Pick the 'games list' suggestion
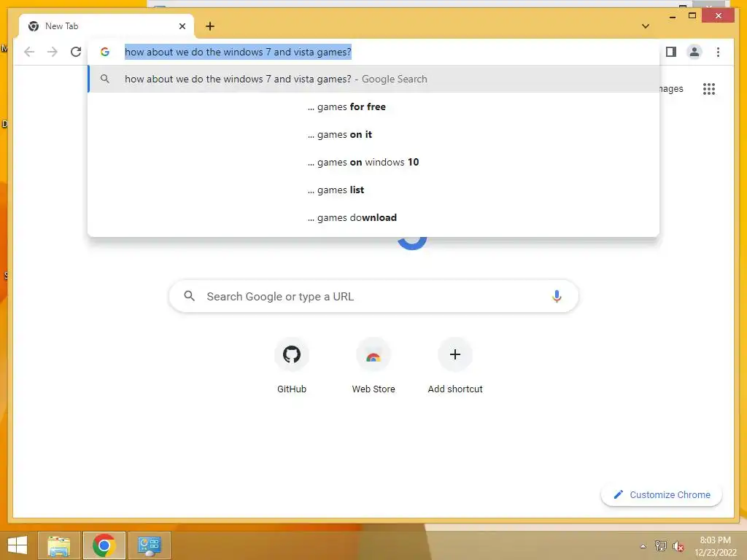This screenshot has width=747, height=560. [x=373, y=190]
